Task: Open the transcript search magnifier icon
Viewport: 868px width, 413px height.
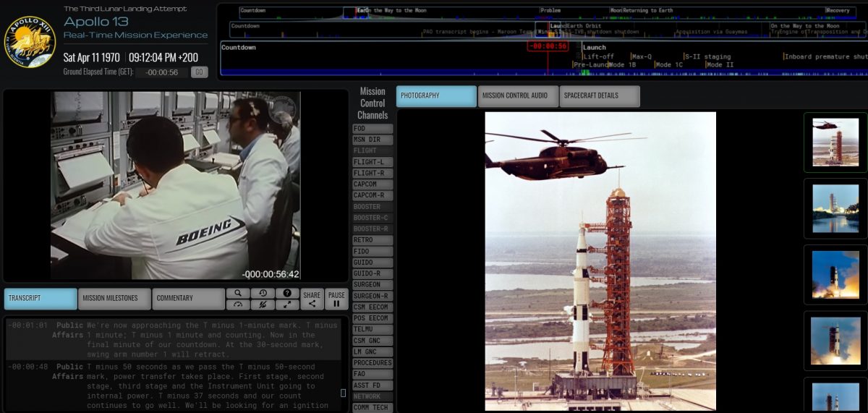Action: 237,293
